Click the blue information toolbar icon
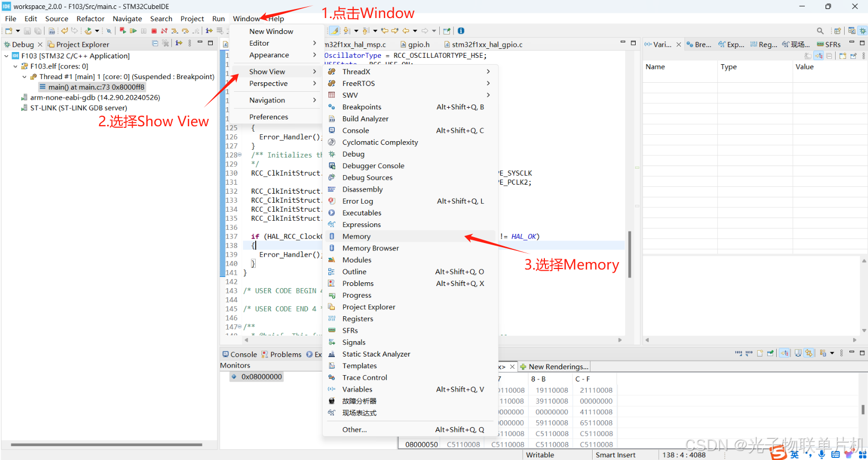The width and height of the screenshot is (868, 460). [x=461, y=31]
